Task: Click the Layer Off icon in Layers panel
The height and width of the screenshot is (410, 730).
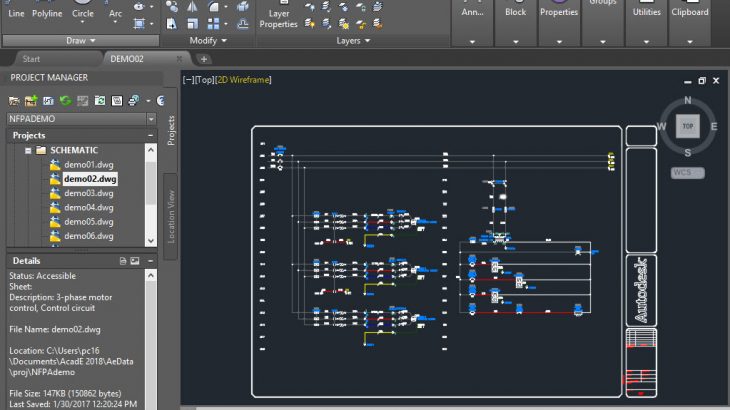Action: click(310, 7)
